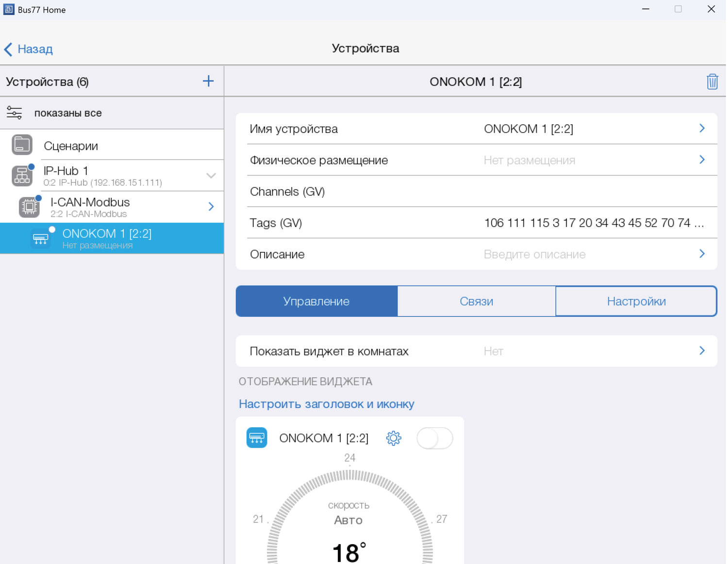
Task: Expand I-CAN-Modbus details chevron
Action: (x=211, y=207)
